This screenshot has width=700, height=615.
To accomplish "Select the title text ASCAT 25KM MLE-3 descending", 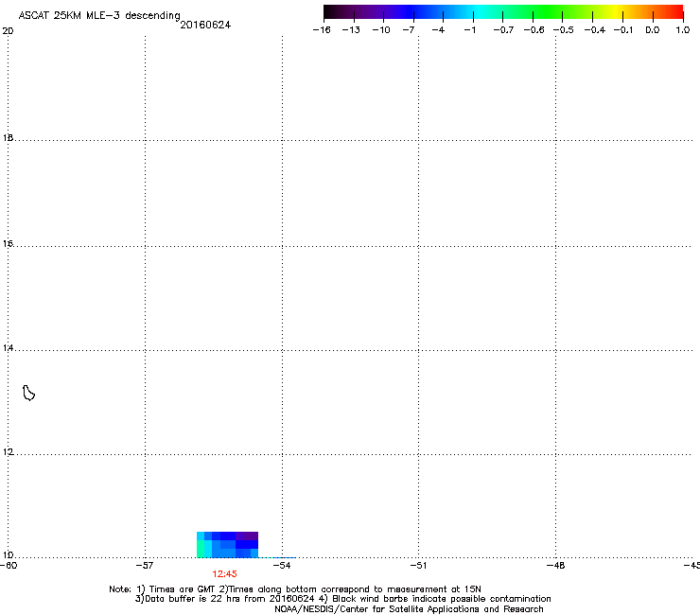I will pos(99,15).
